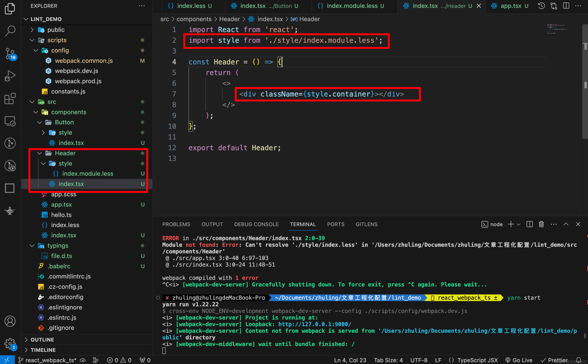Open the Accounts icon
Image resolution: width=588 pixels, height=364 pixels.
pyautogui.click(x=10, y=321)
